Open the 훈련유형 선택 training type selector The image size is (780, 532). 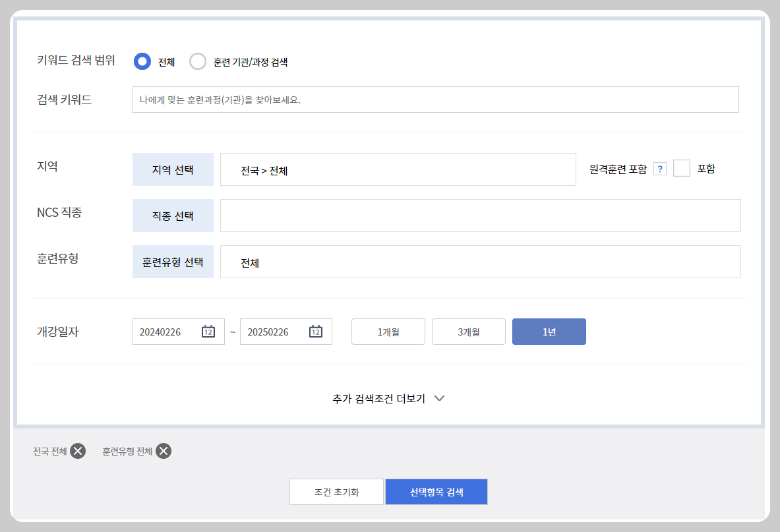tap(173, 262)
